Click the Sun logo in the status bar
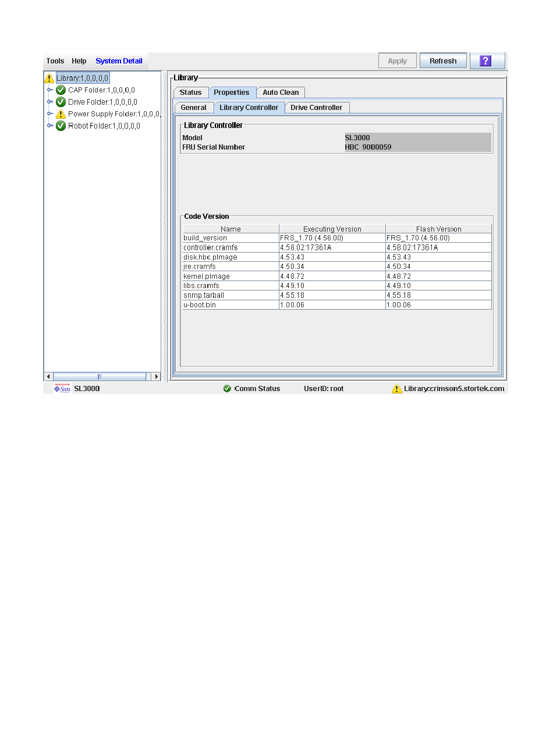The width and height of the screenshot is (553, 756). click(x=62, y=388)
